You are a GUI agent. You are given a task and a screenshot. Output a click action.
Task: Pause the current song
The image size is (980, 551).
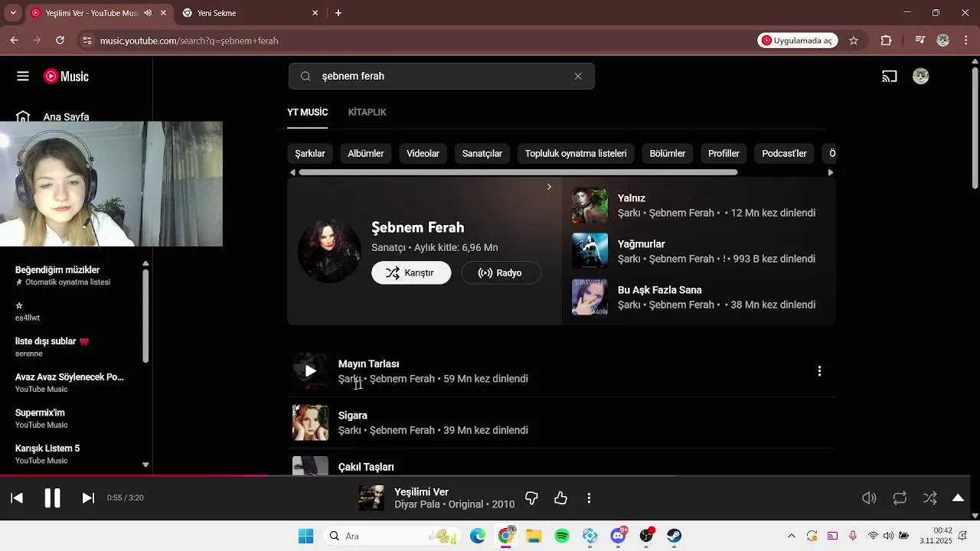tap(52, 498)
